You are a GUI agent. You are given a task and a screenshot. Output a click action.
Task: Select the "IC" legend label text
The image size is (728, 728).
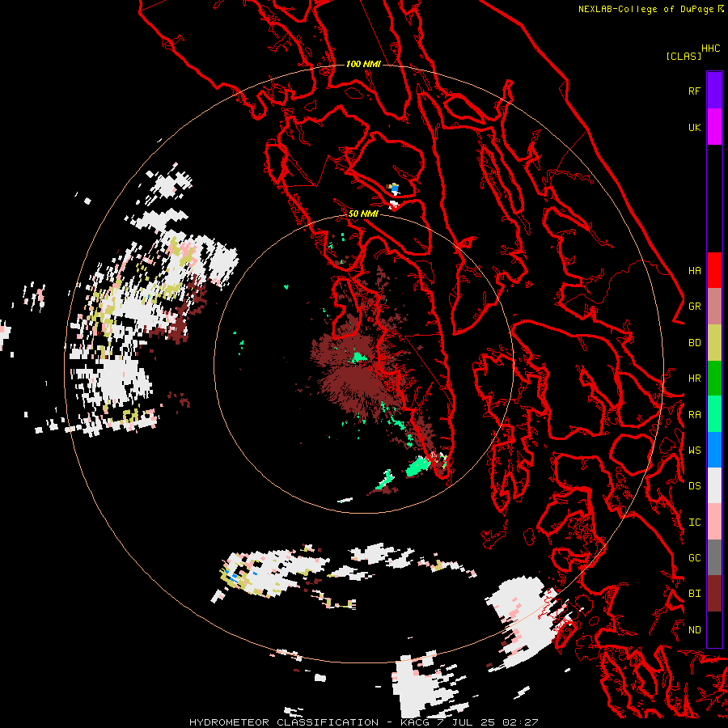coord(694,522)
